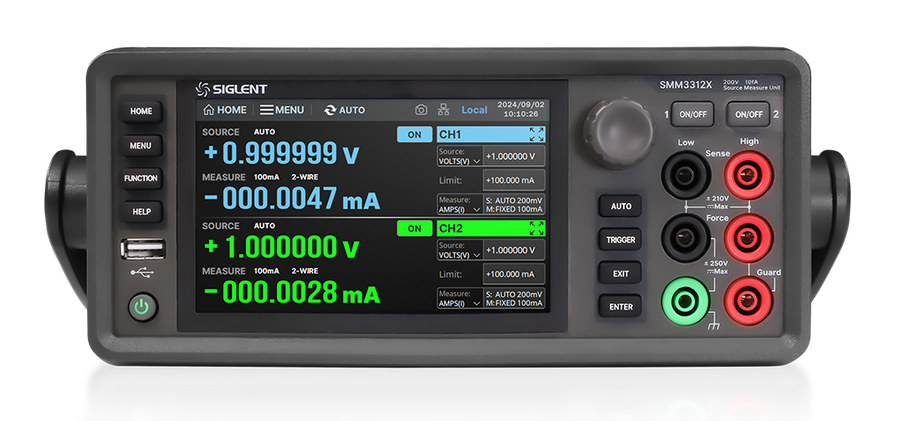
Task: Tap CH1 Limit value field +100.000 mA
Action: point(514,180)
